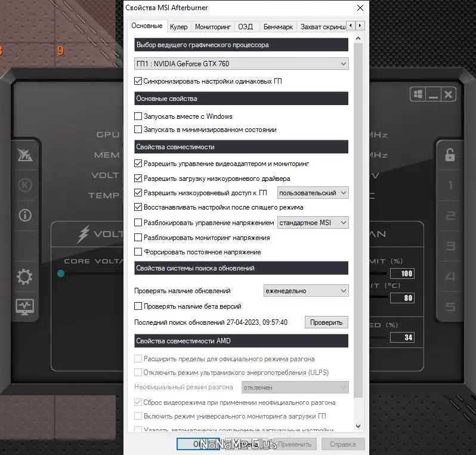This screenshot has height=455, width=476.
Task: Open the еженедельно update frequency dropdown
Action: (x=306, y=291)
